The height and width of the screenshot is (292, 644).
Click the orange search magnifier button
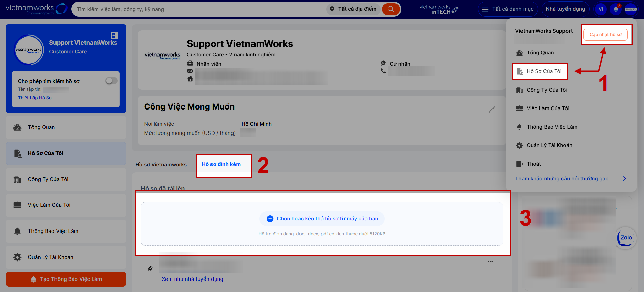click(x=391, y=9)
